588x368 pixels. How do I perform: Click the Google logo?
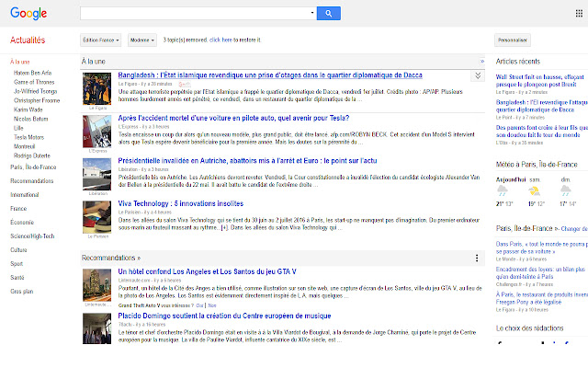[28, 14]
